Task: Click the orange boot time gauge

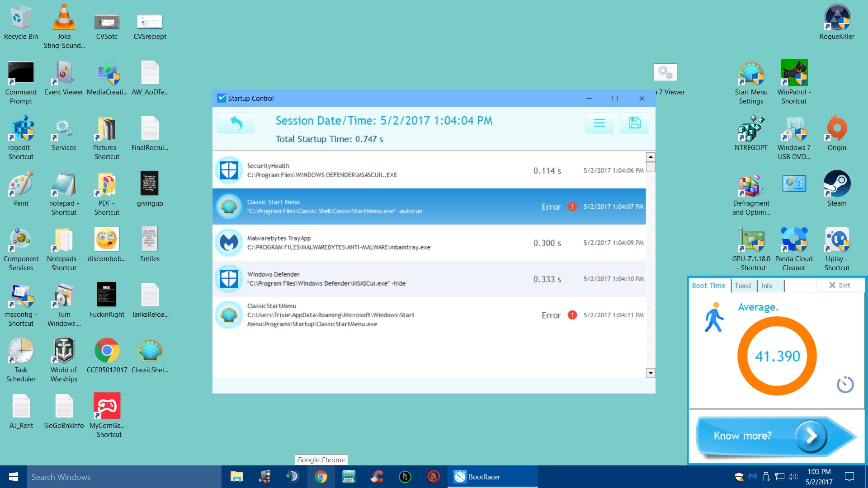Action: click(777, 356)
